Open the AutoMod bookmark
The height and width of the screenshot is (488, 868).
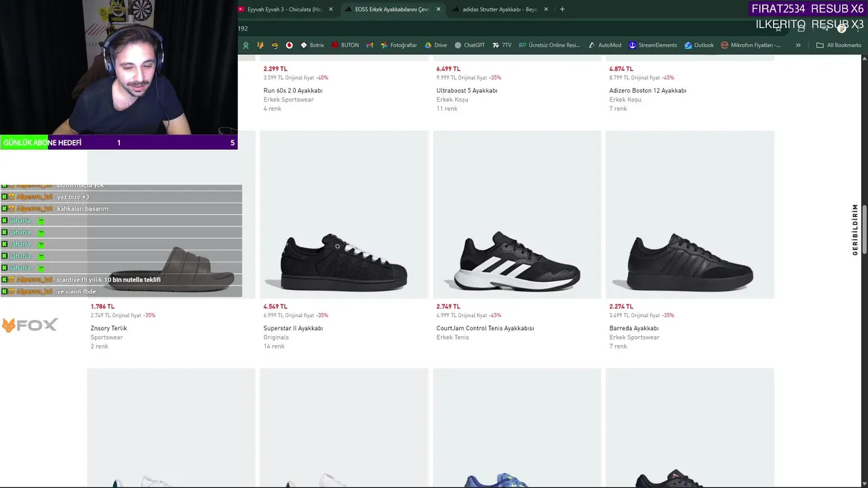click(604, 45)
